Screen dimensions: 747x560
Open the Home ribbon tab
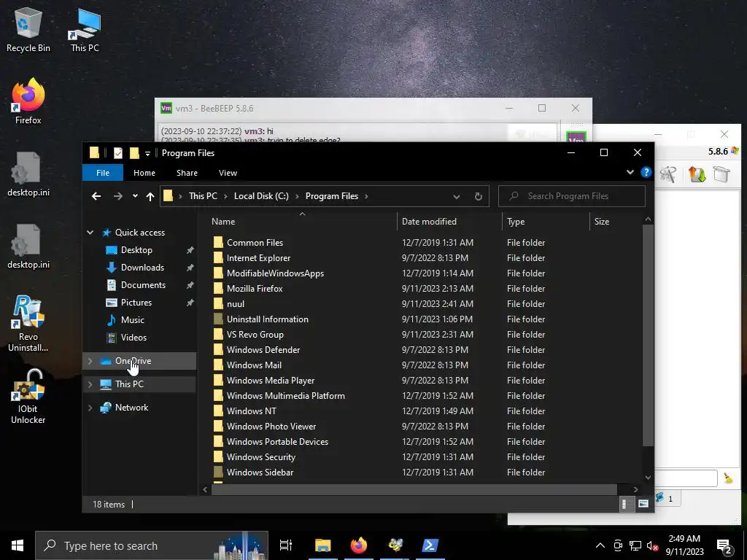pos(144,173)
